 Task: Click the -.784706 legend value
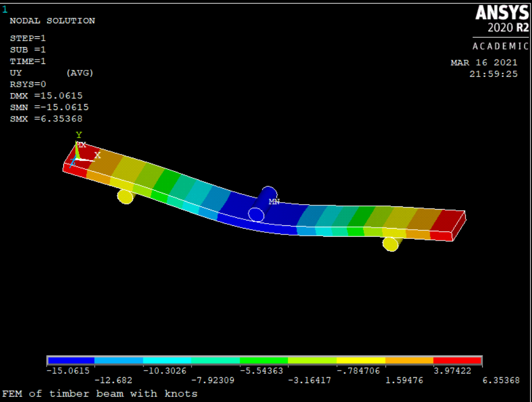pyautogui.click(x=358, y=371)
